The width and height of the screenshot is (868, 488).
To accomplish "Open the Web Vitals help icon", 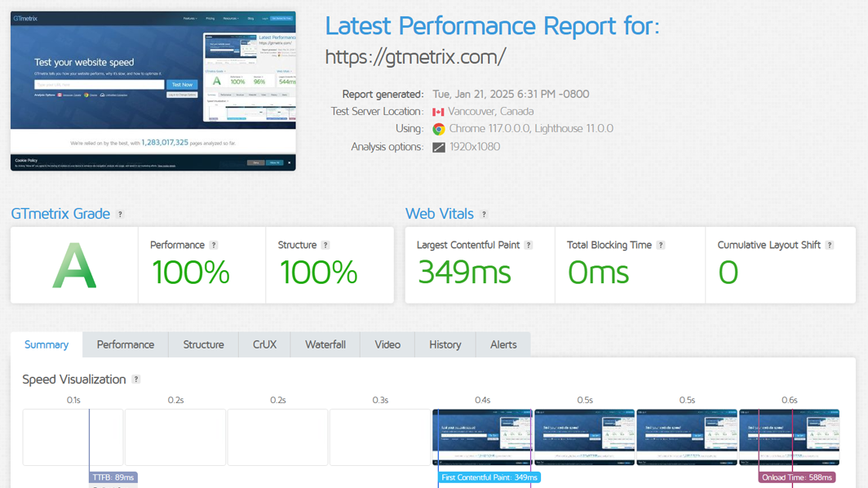I will click(484, 214).
